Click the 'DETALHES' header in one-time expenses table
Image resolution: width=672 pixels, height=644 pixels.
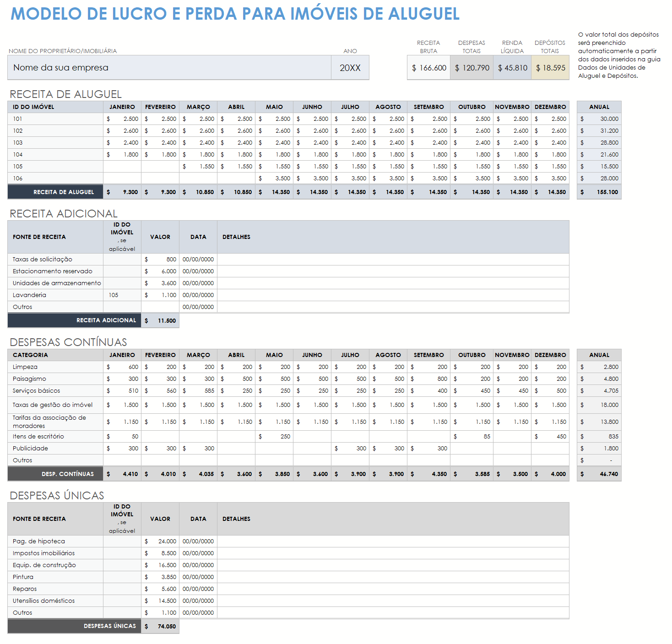pyautogui.click(x=393, y=519)
